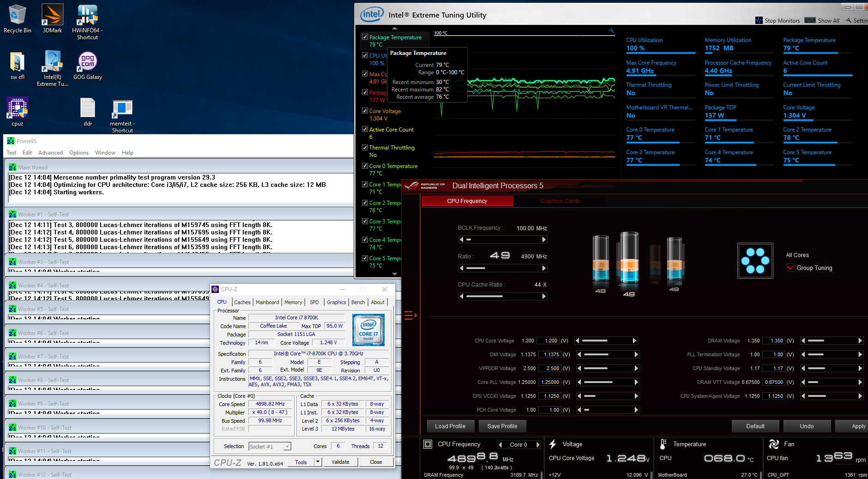Screen dimensions: 868x479
Task: Open GOG Galaxy desktop icon
Action: [x=87, y=66]
